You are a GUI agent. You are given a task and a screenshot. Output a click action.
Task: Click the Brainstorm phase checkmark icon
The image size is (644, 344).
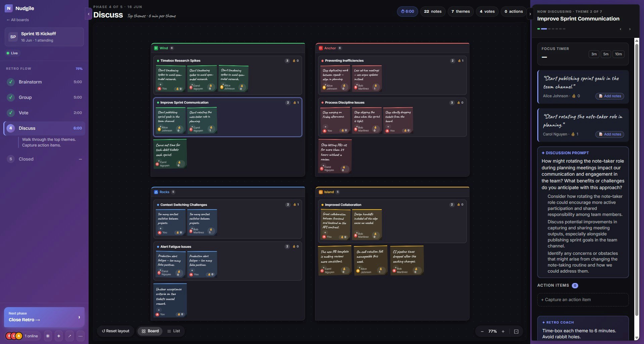(x=11, y=82)
